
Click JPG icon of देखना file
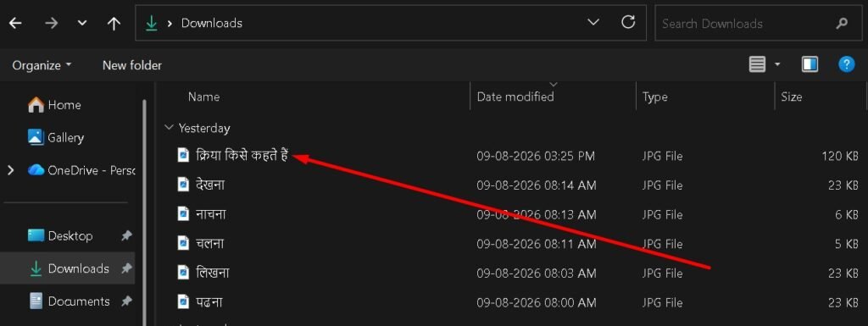point(183,185)
